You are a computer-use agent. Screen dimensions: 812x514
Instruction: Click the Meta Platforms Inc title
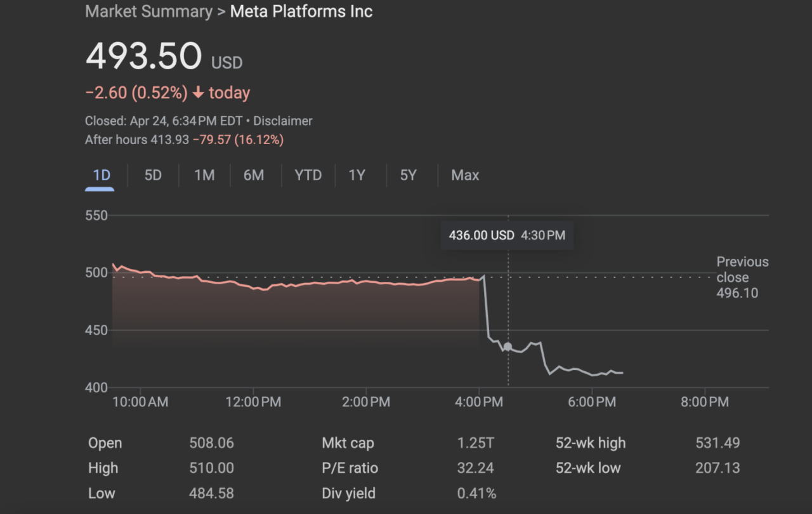click(301, 11)
